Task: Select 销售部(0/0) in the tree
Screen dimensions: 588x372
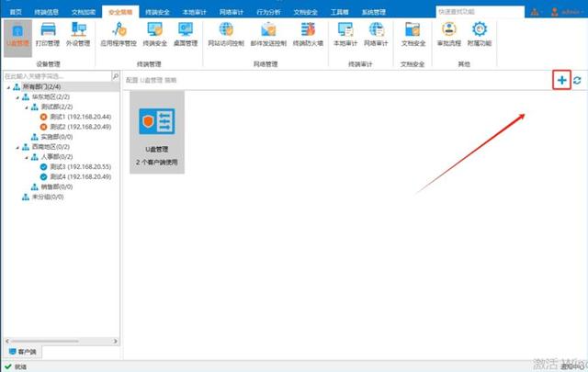Action: pyautogui.click(x=57, y=186)
